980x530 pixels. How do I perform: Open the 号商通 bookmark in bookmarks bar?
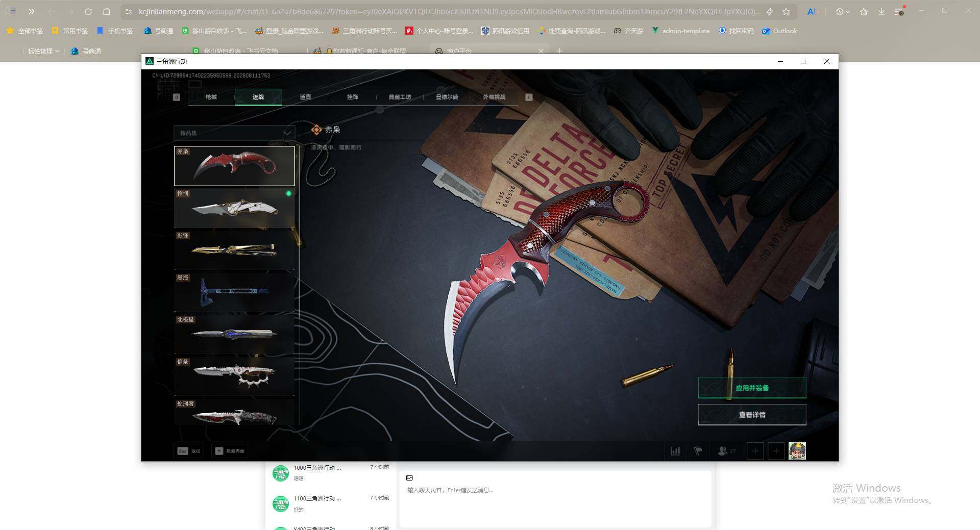158,31
